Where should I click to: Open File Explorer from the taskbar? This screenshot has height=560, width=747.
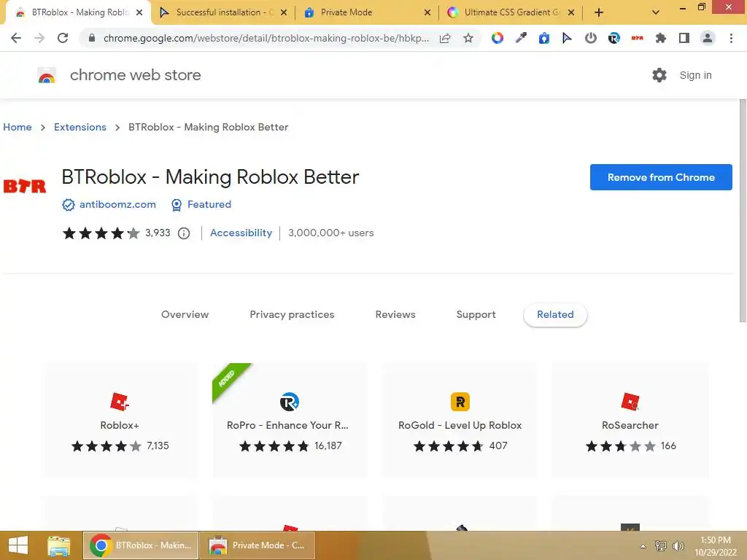pyautogui.click(x=58, y=545)
